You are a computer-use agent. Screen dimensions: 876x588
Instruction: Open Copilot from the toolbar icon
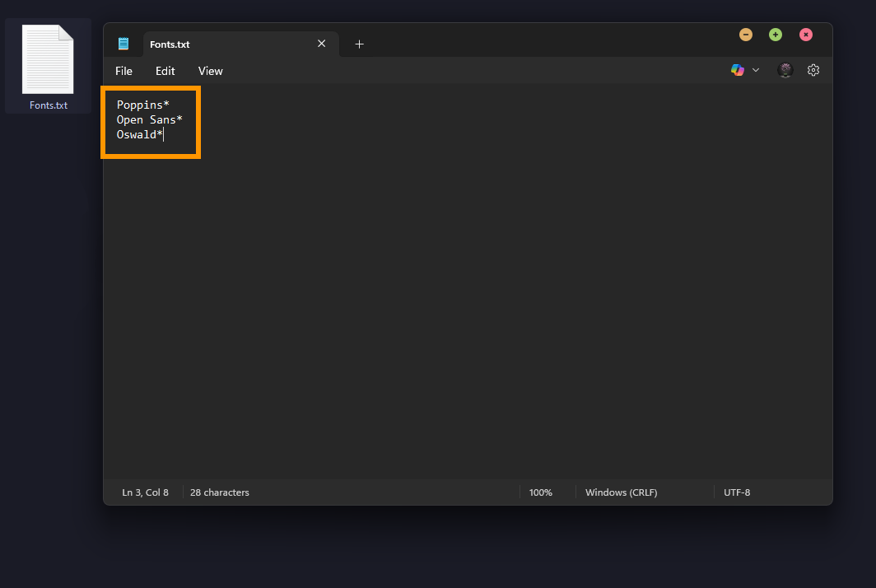738,70
